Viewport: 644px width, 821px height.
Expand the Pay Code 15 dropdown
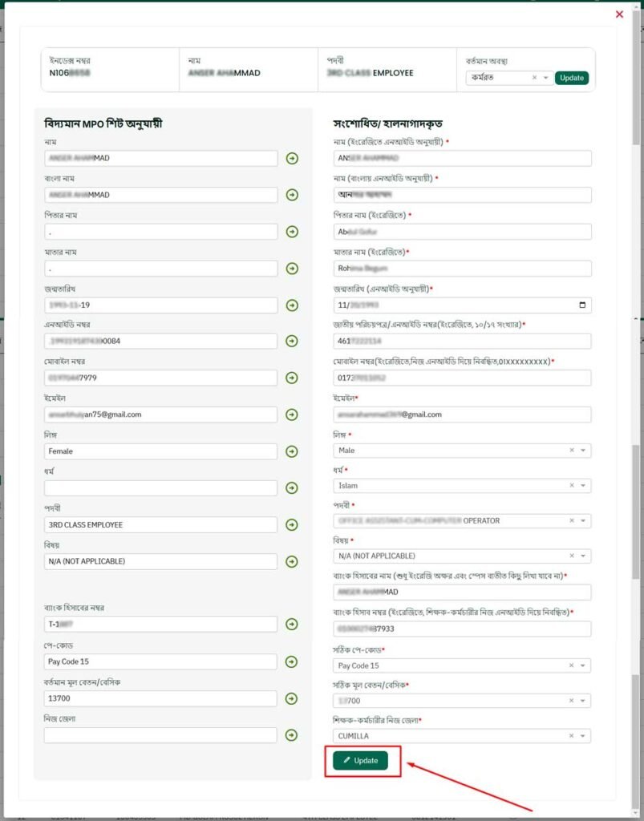(581, 665)
